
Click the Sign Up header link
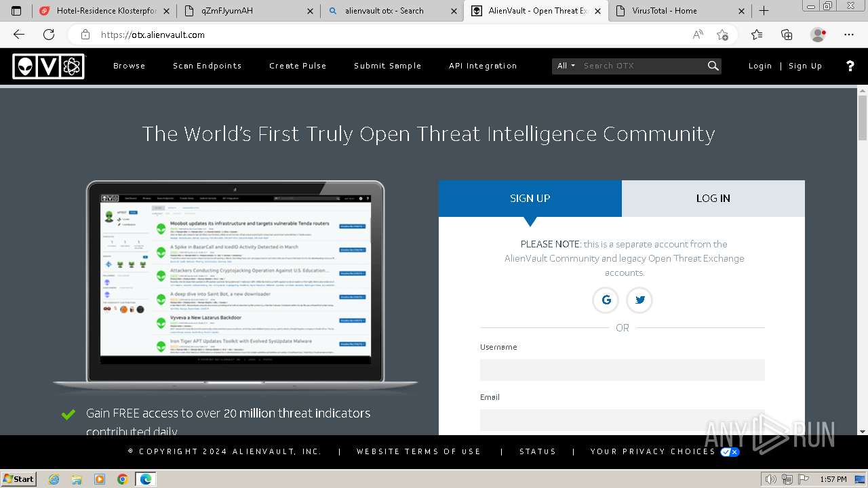click(x=806, y=66)
